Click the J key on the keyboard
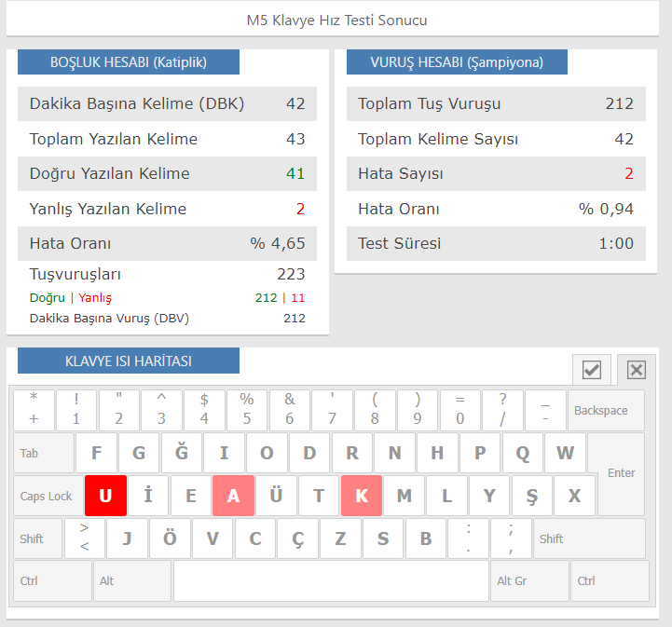 127,538
